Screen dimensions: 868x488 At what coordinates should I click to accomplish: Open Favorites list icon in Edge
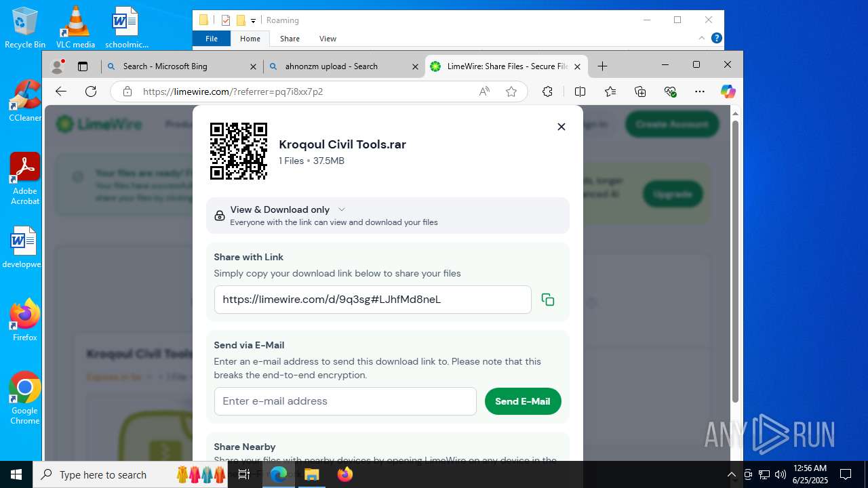[610, 91]
